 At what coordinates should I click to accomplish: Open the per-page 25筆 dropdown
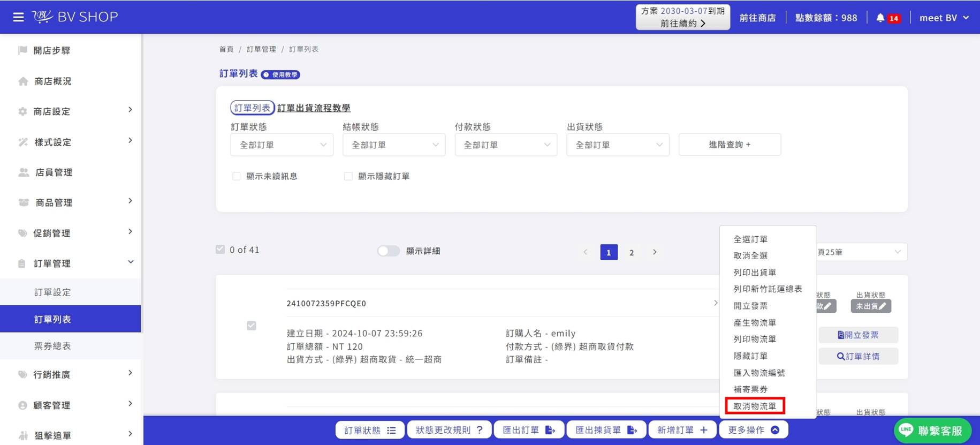click(861, 252)
